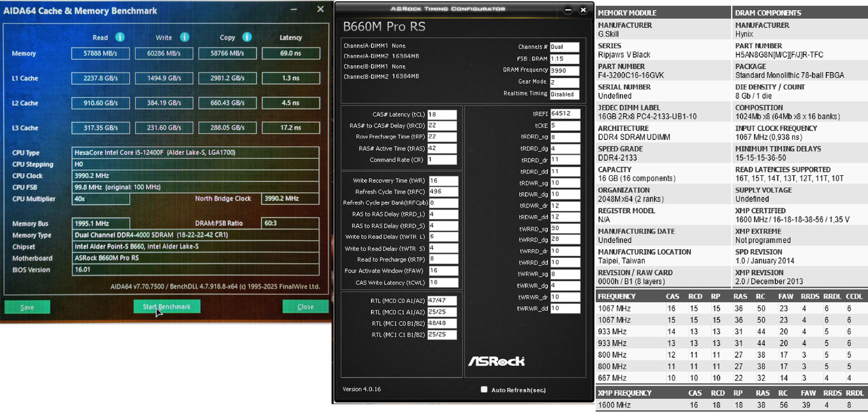Enable the Auto Refresh(sec) checkbox

[484, 390]
